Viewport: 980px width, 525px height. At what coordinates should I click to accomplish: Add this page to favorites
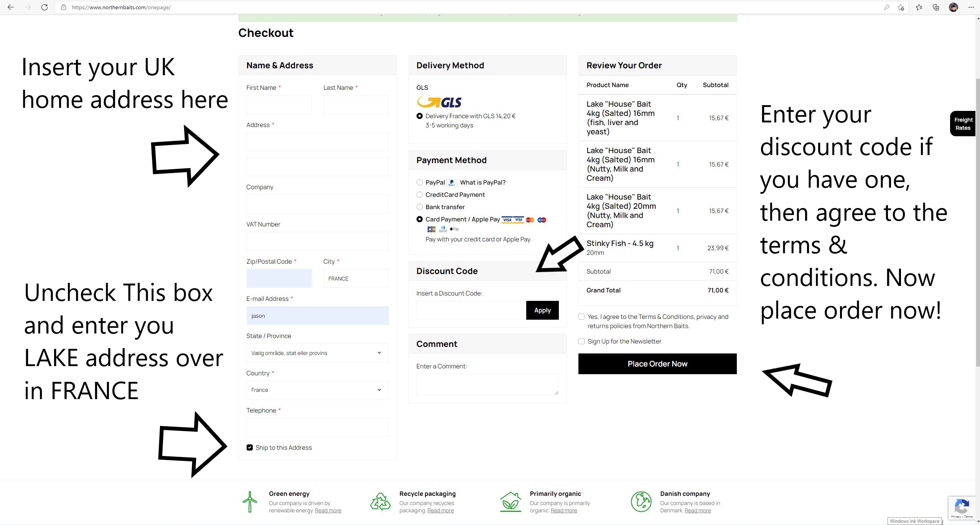pos(901,7)
